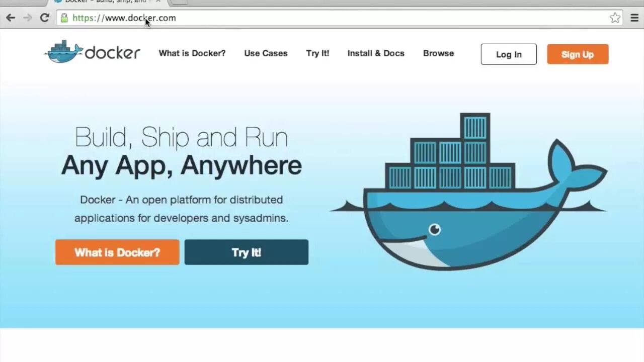Open the Chrome hamburger menu
644x362 pixels.
[x=634, y=18]
